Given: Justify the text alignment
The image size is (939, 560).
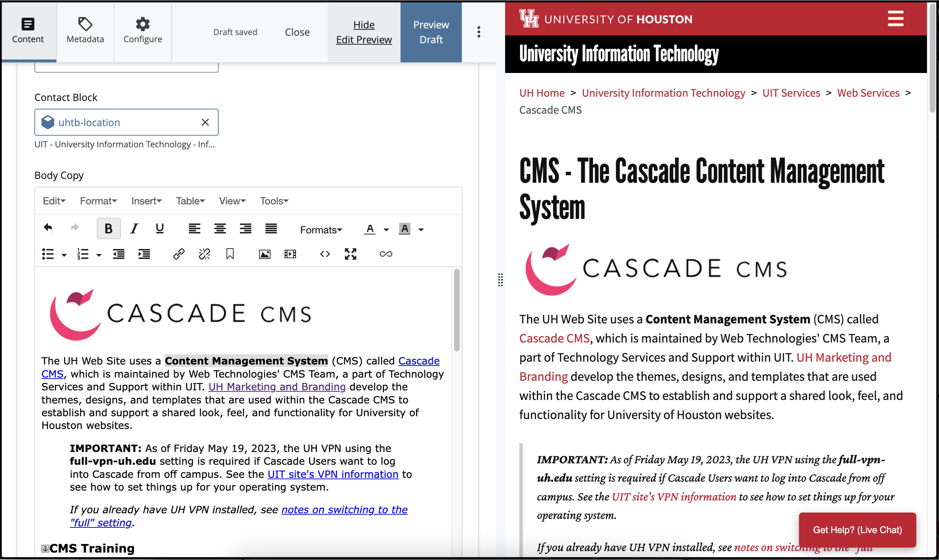Looking at the screenshot, I should click(271, 228).
